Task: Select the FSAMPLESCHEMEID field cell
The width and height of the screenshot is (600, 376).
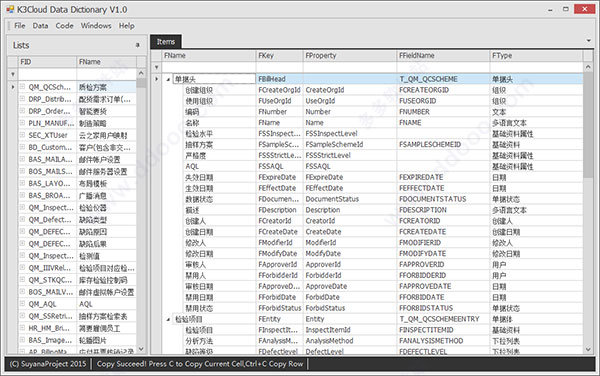Action: tap(443, 145)
